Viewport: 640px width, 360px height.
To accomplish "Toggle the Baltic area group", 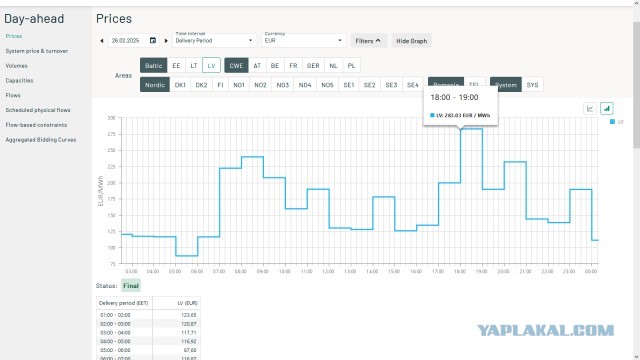I will point(153,65).
